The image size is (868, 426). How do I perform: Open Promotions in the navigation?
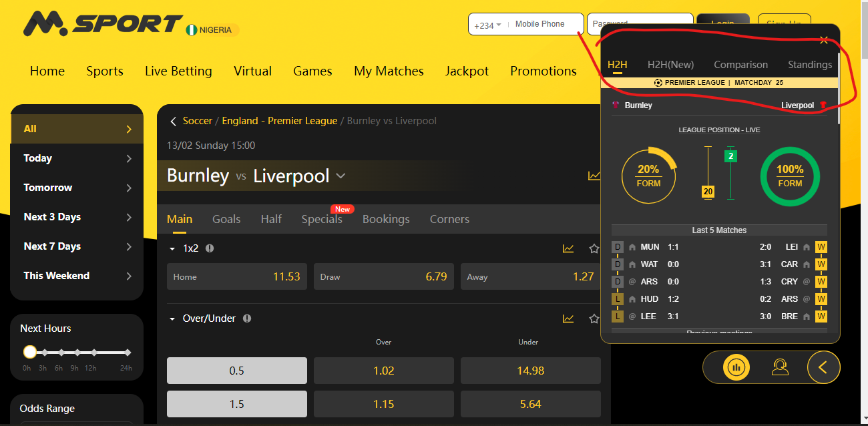click(544, 71)
